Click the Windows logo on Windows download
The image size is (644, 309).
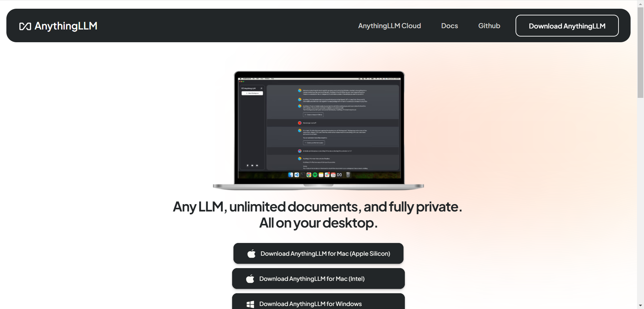(x=250, y=304)
